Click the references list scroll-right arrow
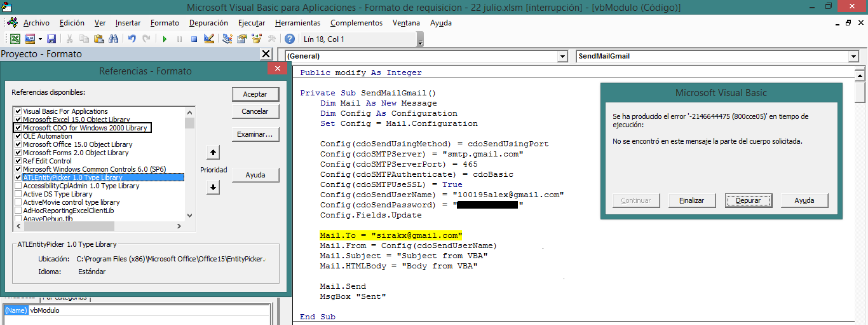Screen dimensions: 868x325 click(x=179, y=226)
